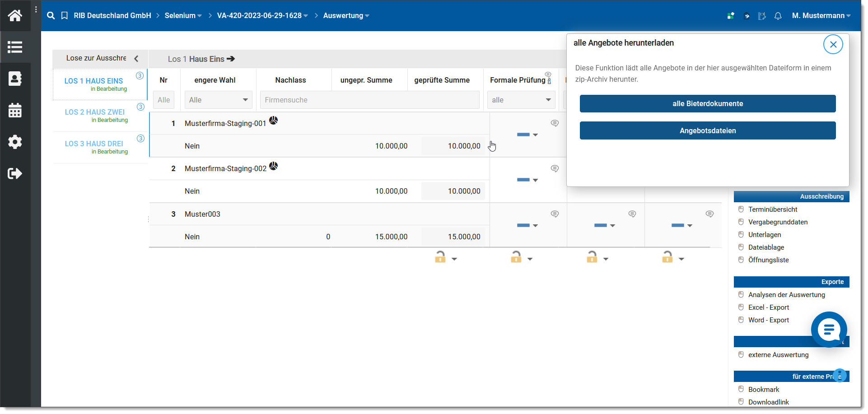
Task: Click Downloadlink entry
Action: click(x=769, y=402)
